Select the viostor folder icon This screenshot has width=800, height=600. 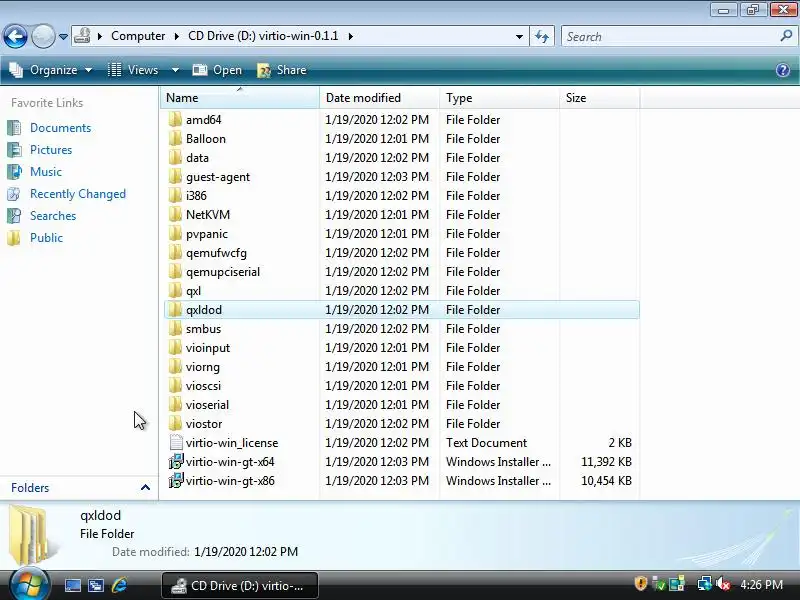pyautogui.click(x=175, y=423)
